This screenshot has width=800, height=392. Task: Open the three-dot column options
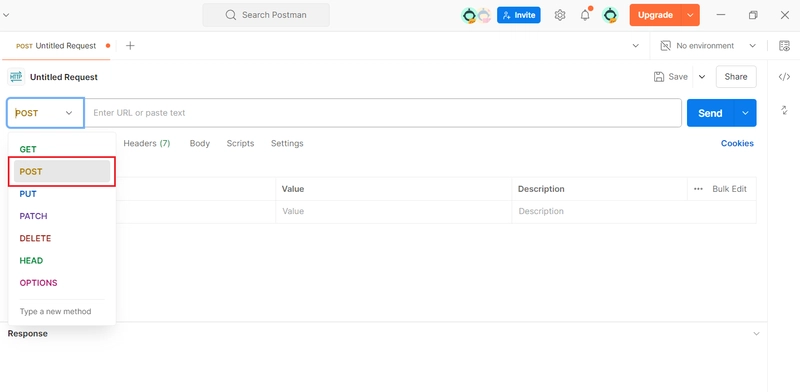click(x=698, y=189)
